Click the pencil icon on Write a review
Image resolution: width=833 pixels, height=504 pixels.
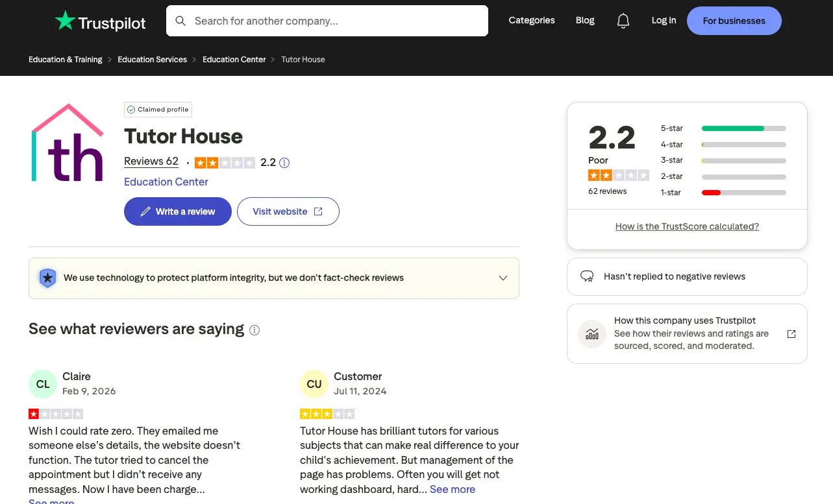click(x=146, y=211)
